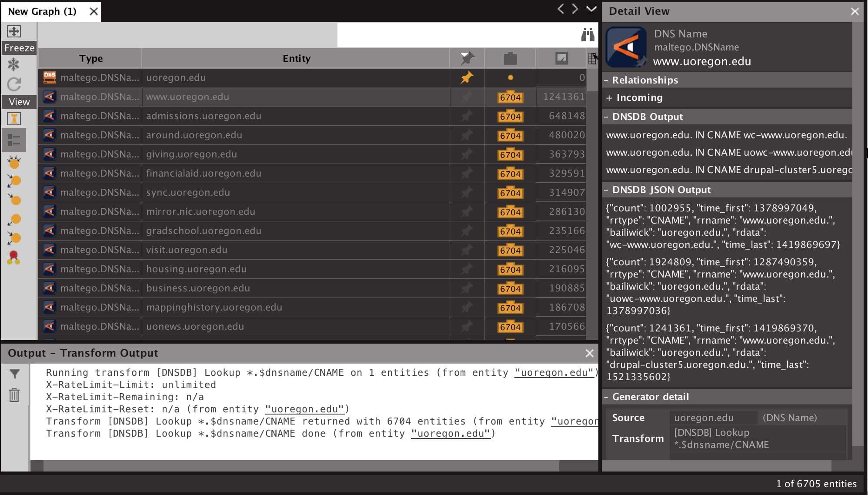Toggle pin on giving.uoregon.edu row
The height and width of the screenshot is (495, 868).
[x=467, y=154]
